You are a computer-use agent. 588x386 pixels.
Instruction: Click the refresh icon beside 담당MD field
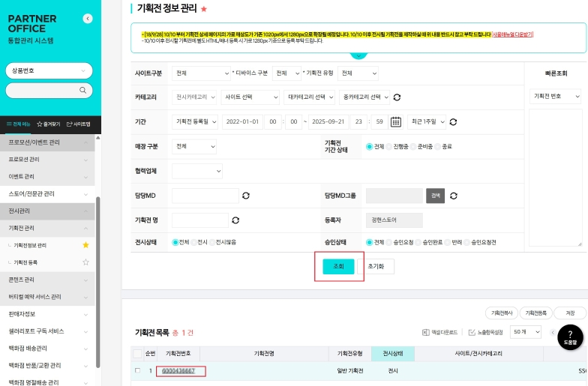coord(246,196)
